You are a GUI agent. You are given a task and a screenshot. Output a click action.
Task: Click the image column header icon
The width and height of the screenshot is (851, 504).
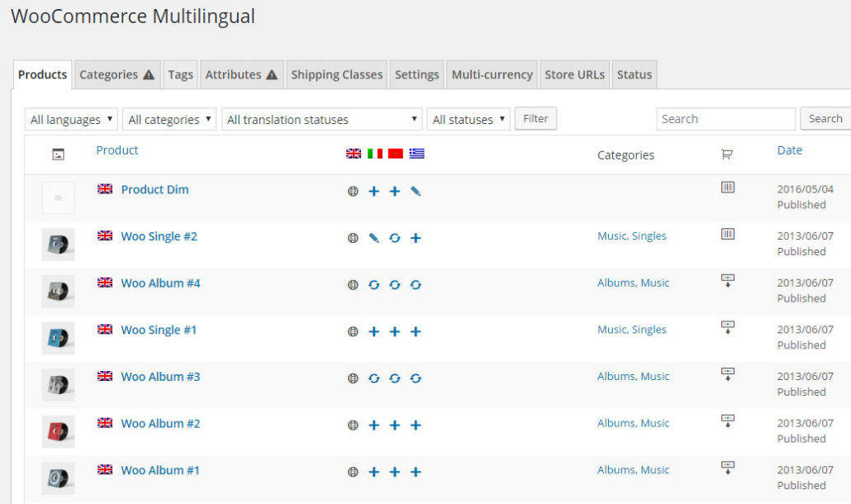point(58,155)
